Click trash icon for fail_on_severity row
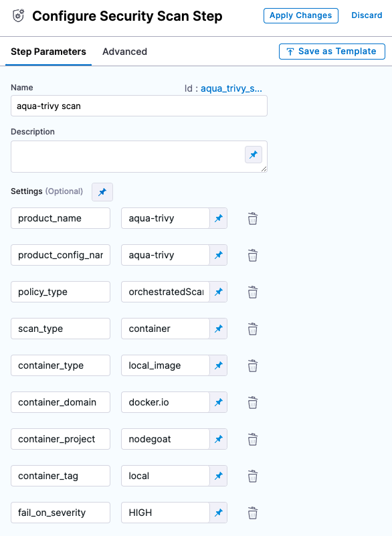This screenshot has width=392, height=536. (253, 513)
